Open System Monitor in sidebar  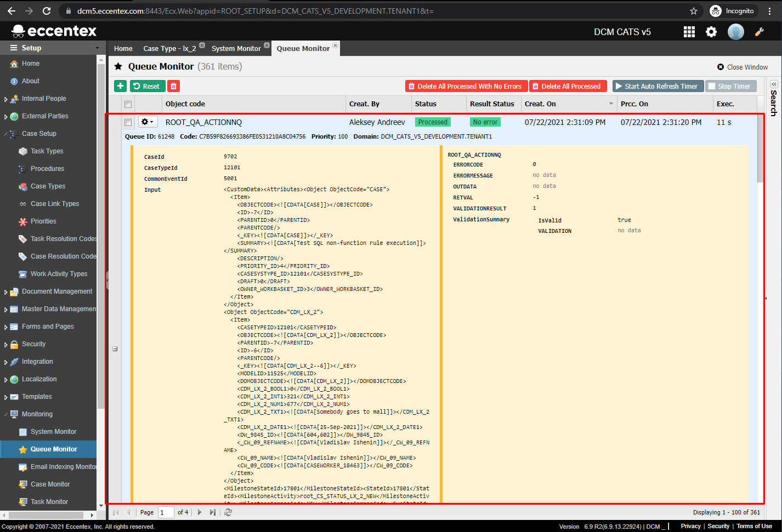(54, 432)
